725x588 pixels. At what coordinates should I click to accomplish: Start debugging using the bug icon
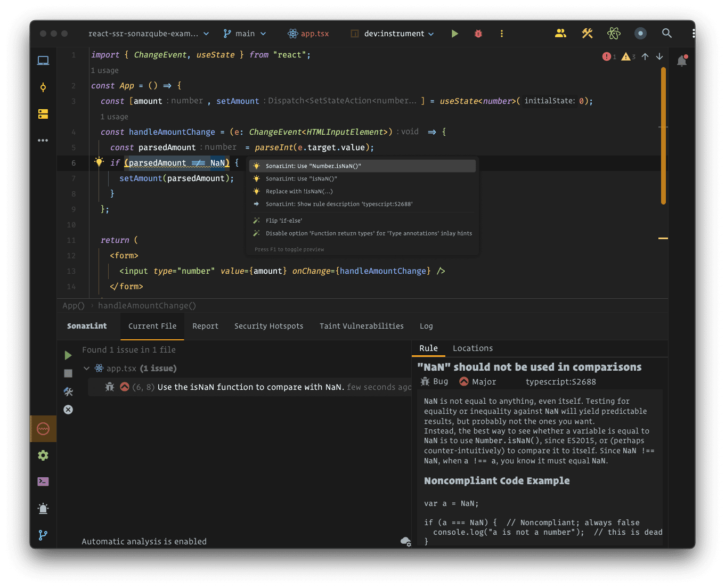tap(478, 34)
